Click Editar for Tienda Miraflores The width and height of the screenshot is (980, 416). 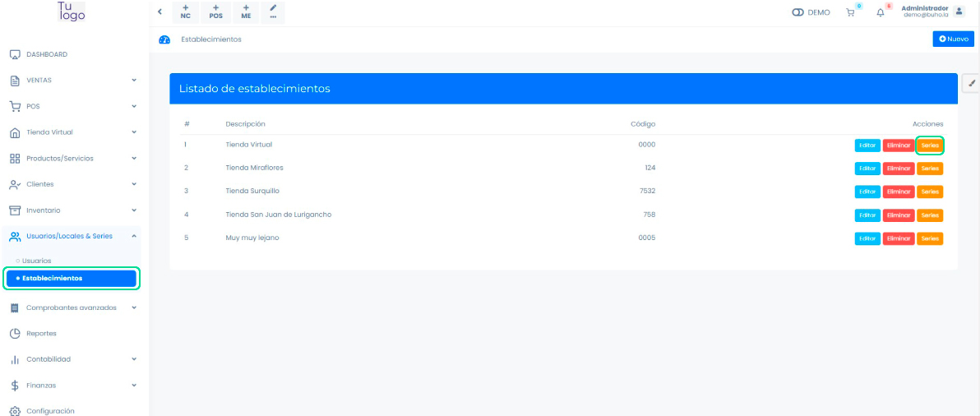pyautogui.click(x=867, y=169)
